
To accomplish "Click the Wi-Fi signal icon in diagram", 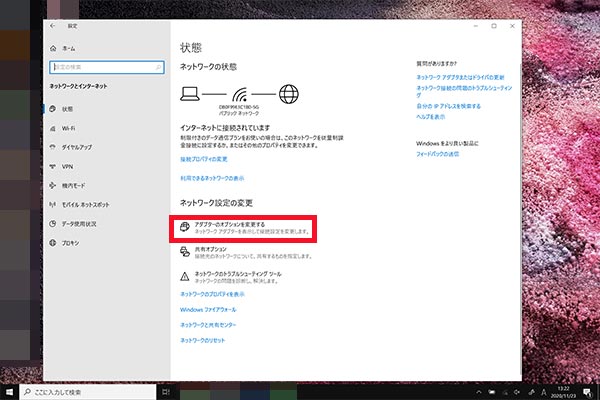I will pos(240,94).
